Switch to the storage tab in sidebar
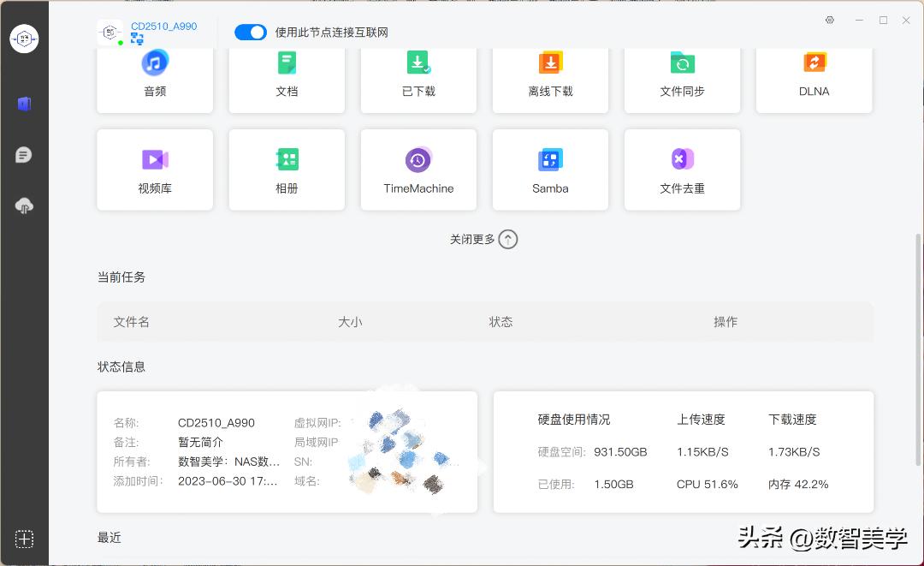Image resolution: width=924 pixels, height=566 pixels. (24, 103)
